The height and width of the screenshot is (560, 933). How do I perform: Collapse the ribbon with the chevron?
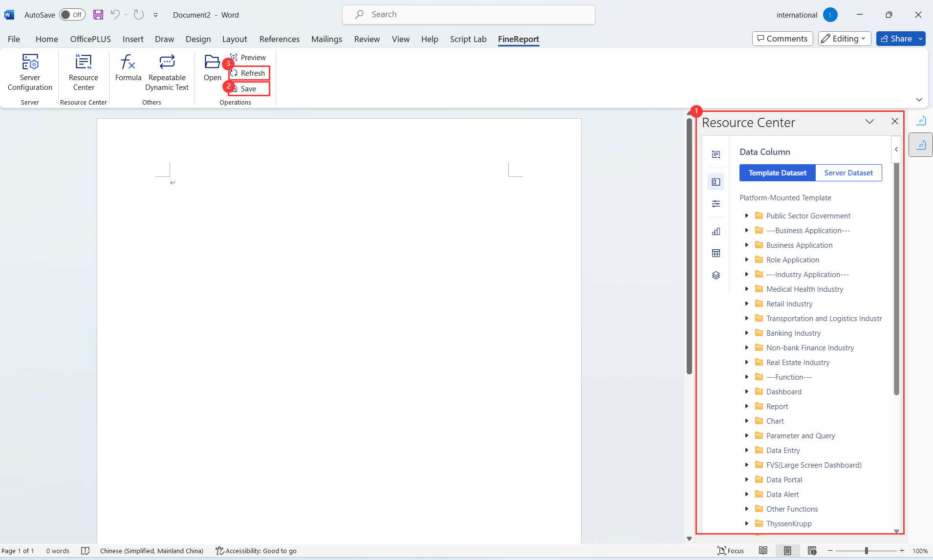click(x=919, y=100)
